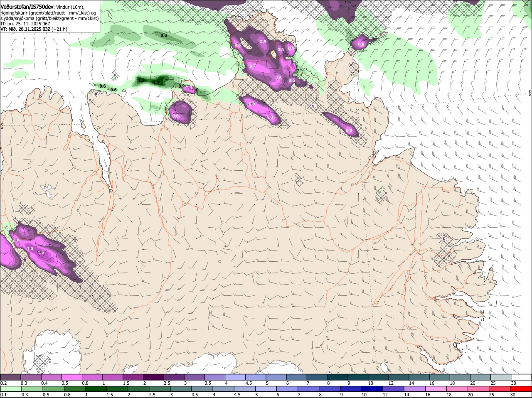Select rain-scale swatch labeled 6

pos(287,389)
